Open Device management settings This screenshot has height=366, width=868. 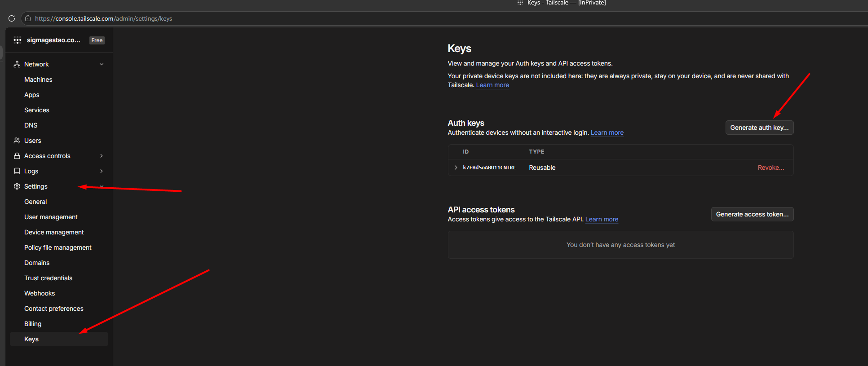coord(54,232)
